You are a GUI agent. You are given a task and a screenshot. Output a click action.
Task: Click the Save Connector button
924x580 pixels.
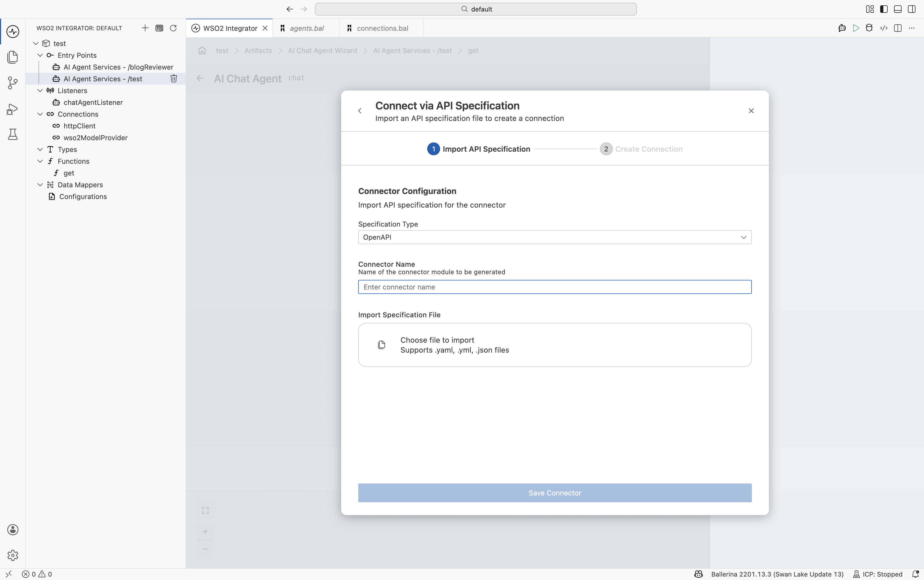[555, 493]
